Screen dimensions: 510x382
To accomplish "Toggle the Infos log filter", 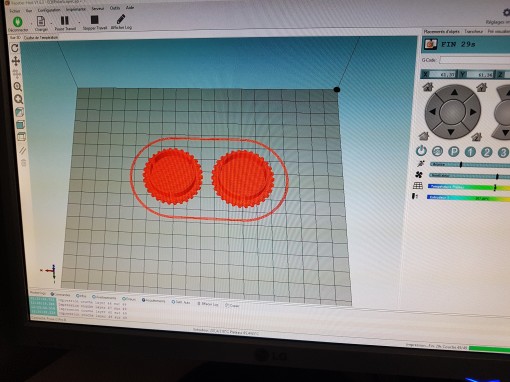I will 81,296.
